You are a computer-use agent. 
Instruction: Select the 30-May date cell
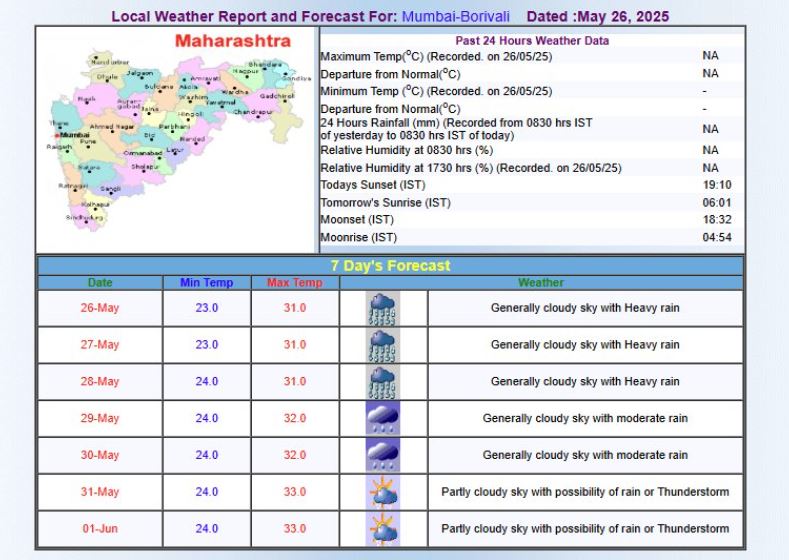(x=100, y=455)
